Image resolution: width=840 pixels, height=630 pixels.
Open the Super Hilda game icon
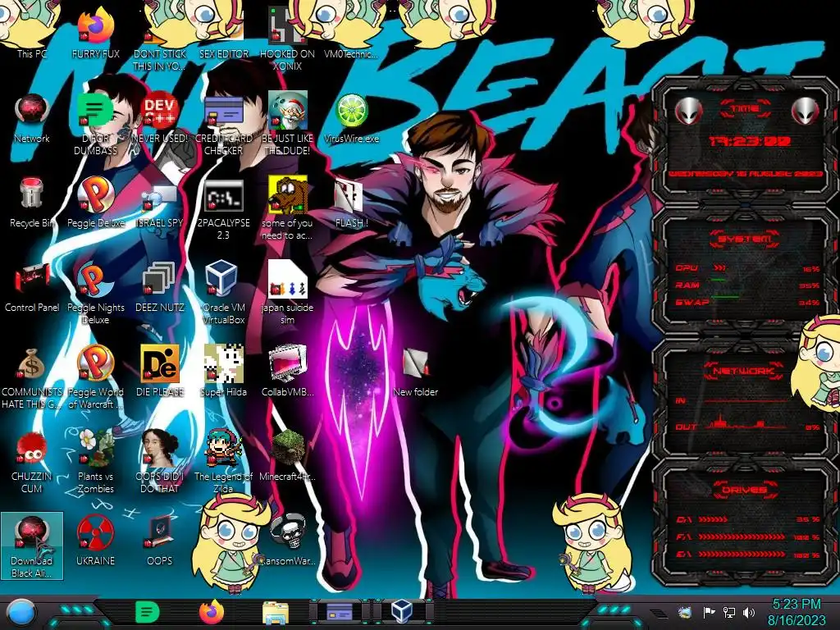223,372
